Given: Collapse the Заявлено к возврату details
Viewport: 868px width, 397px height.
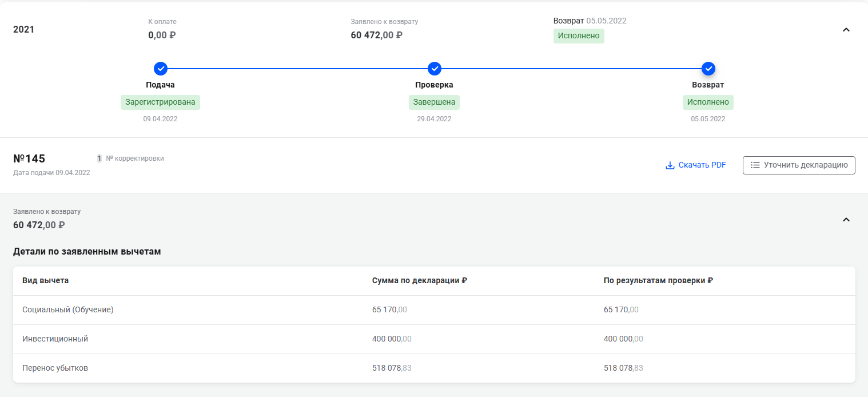Looking at the screenshot, I should click(x=846, y=219).
